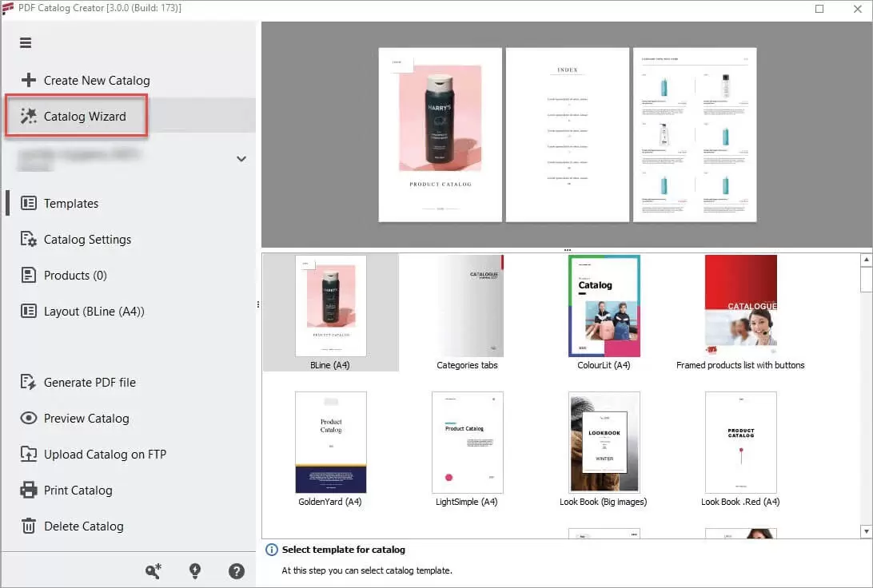
Task: Click the Print Catalog printer icon
Action: point(29,490)
